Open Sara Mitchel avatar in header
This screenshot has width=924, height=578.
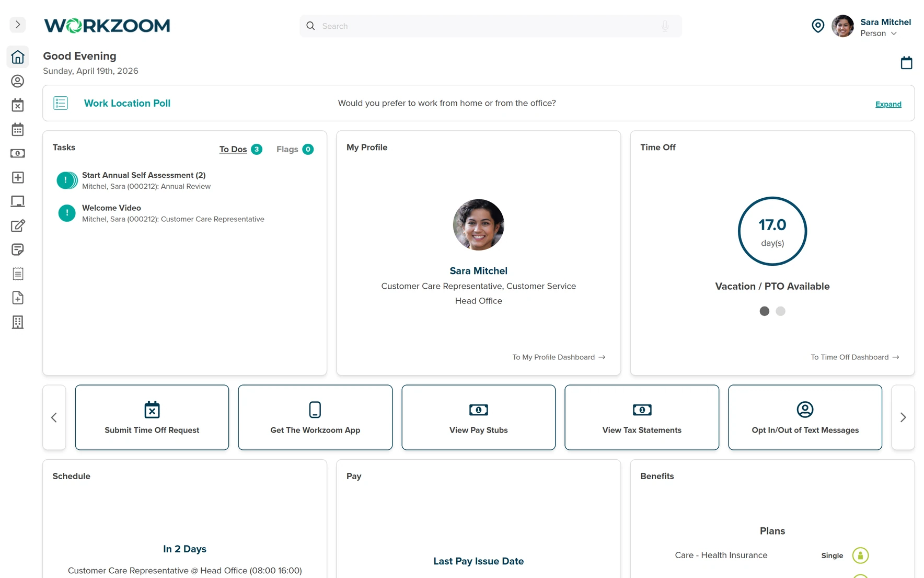[x=842, y=26]
